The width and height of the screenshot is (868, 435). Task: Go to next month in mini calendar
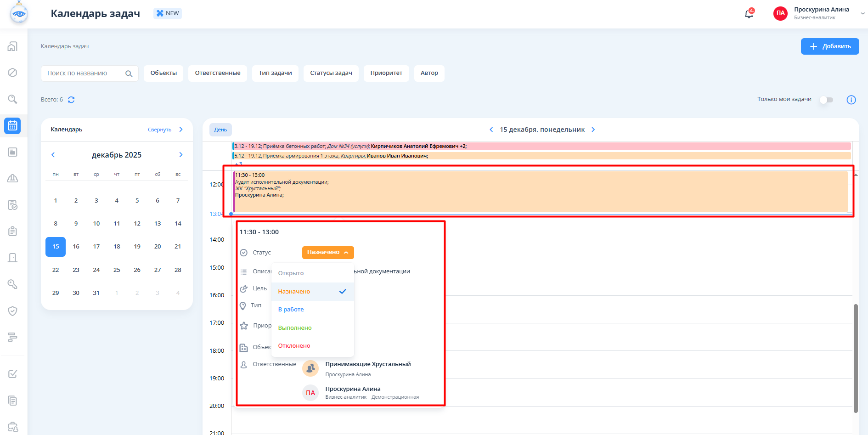click(180, 155)
